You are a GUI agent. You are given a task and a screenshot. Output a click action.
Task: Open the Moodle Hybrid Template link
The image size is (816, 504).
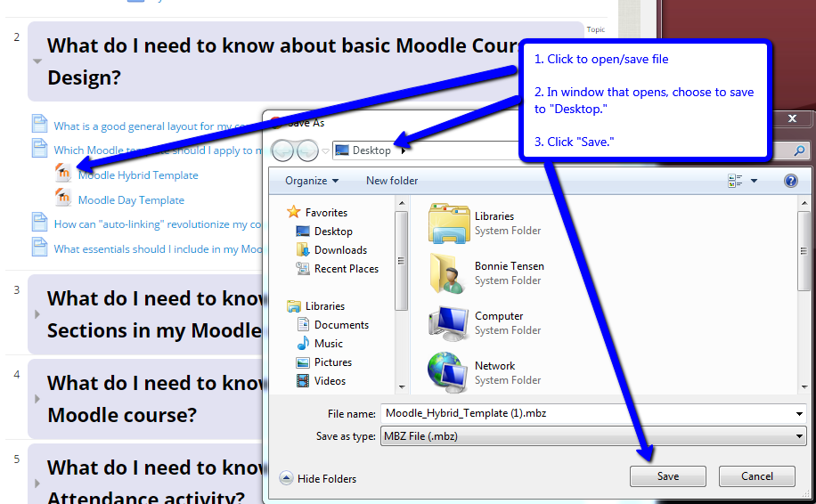(138, 175)
